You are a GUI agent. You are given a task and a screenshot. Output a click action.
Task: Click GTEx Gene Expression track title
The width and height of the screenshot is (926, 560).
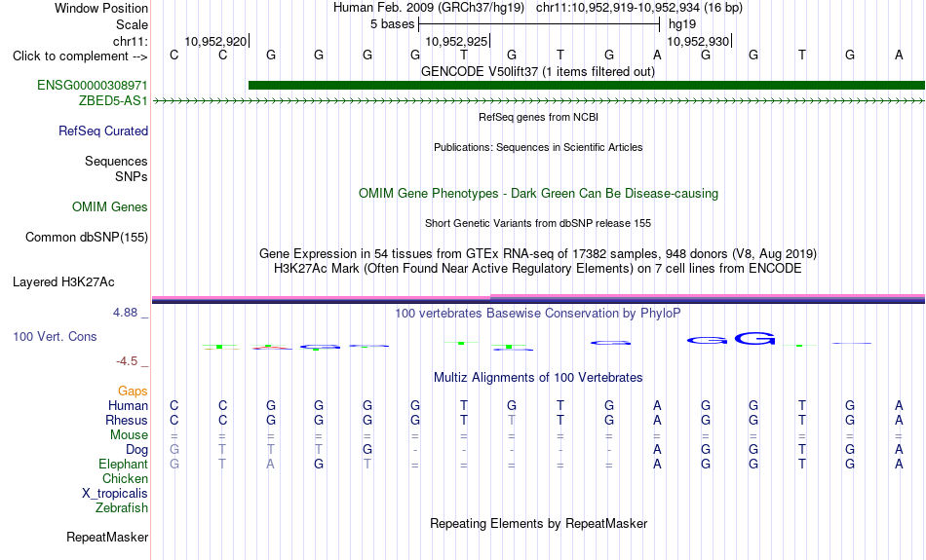pos(538,254)
